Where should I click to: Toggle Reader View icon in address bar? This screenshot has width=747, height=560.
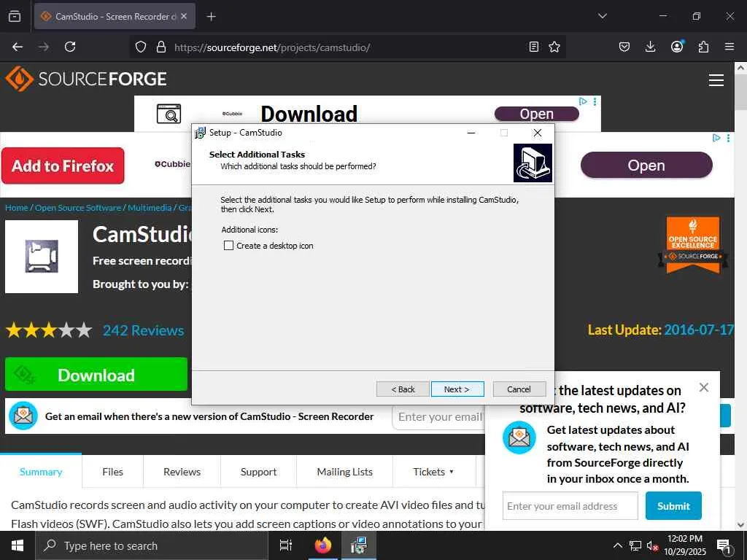coord(534,47)
